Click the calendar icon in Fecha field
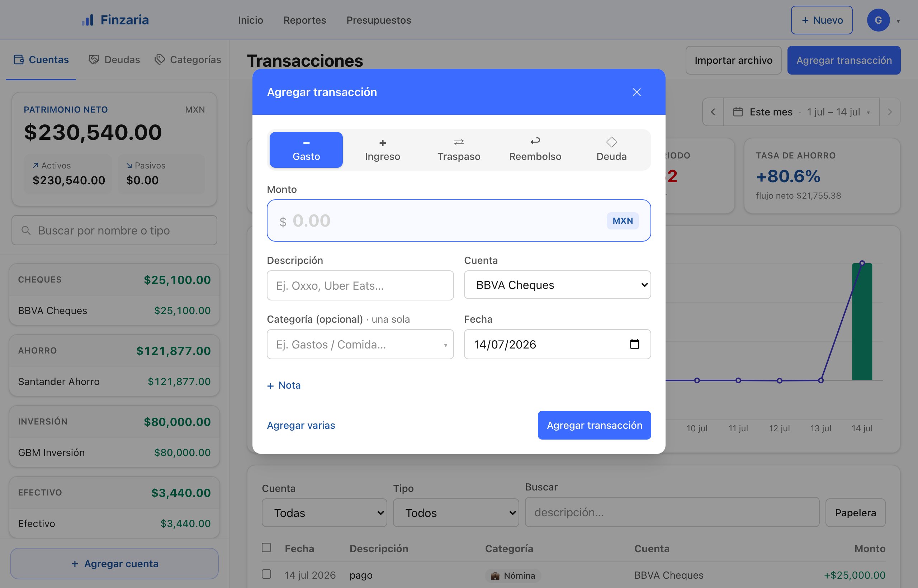Image resolution: width=918 pixels, height=588 pixels. [x=634, y=344]
